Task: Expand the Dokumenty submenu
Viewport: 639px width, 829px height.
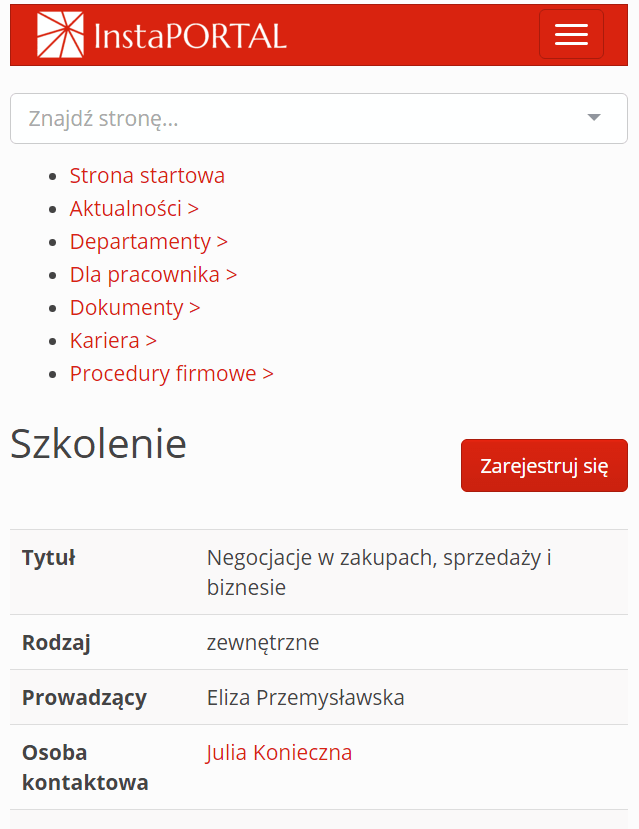Action: click(x=194, y=307)
